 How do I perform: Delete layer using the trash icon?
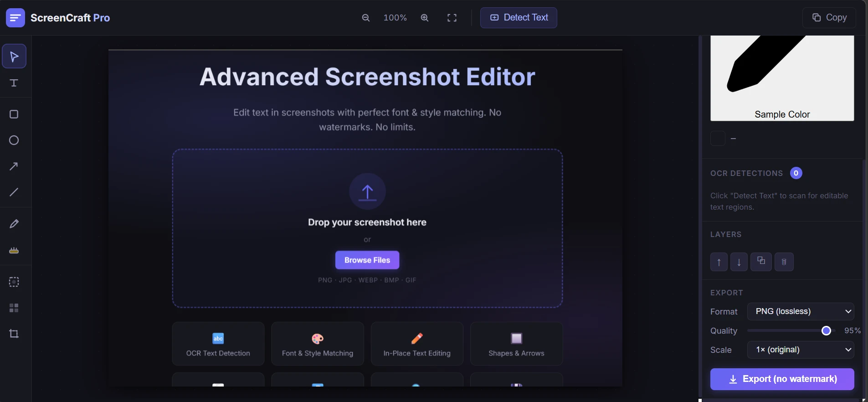pos(784,262)
